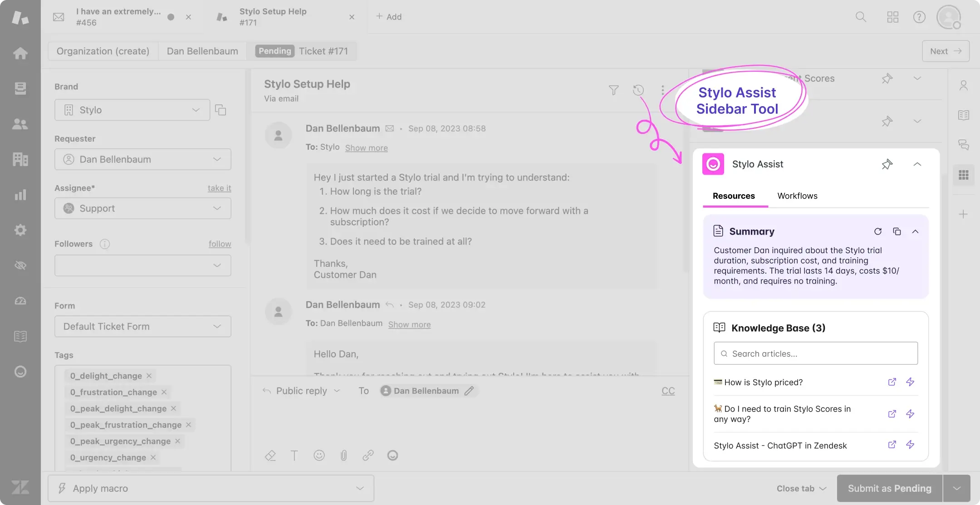This screenshot has height=505, width=980.
Task: Open the Views inbox icon in sidebar
Action: coord(20,88)
